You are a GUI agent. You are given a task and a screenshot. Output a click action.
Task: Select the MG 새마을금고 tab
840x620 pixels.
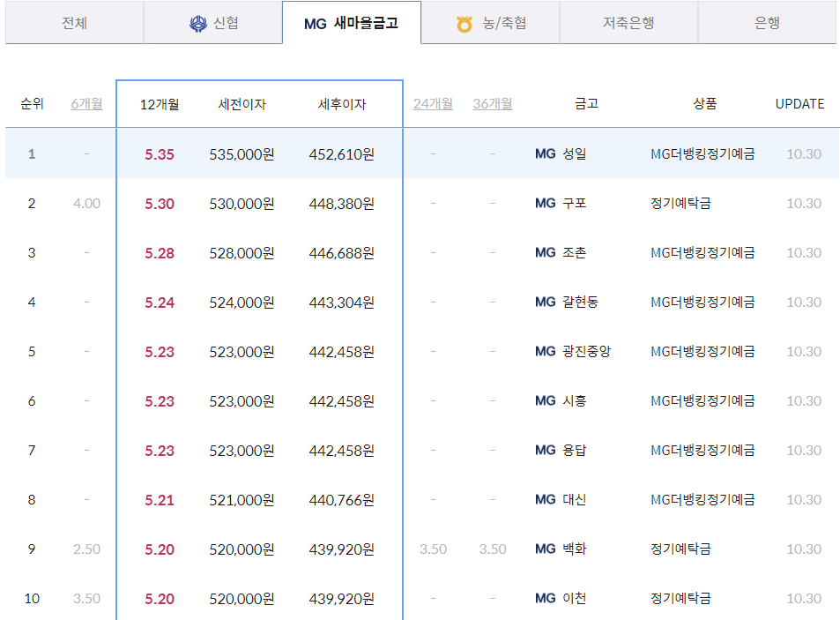pos(352,23)
